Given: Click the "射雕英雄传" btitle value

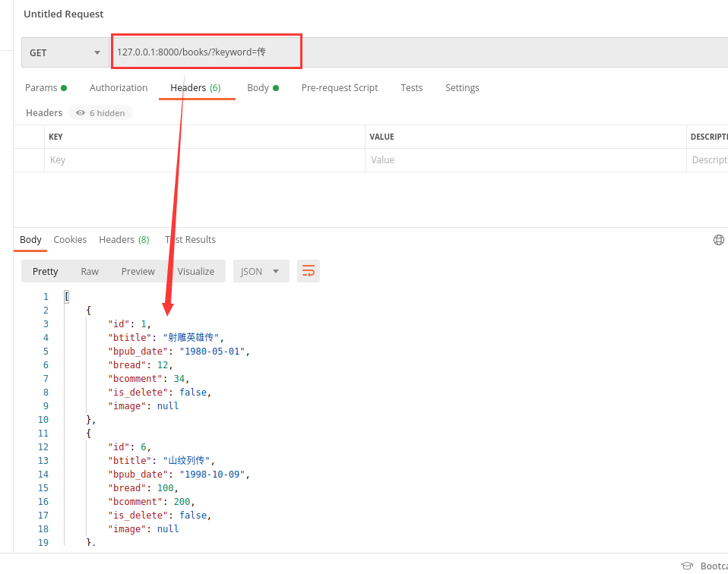Looking at the screenshot, I should coord(191,337).
